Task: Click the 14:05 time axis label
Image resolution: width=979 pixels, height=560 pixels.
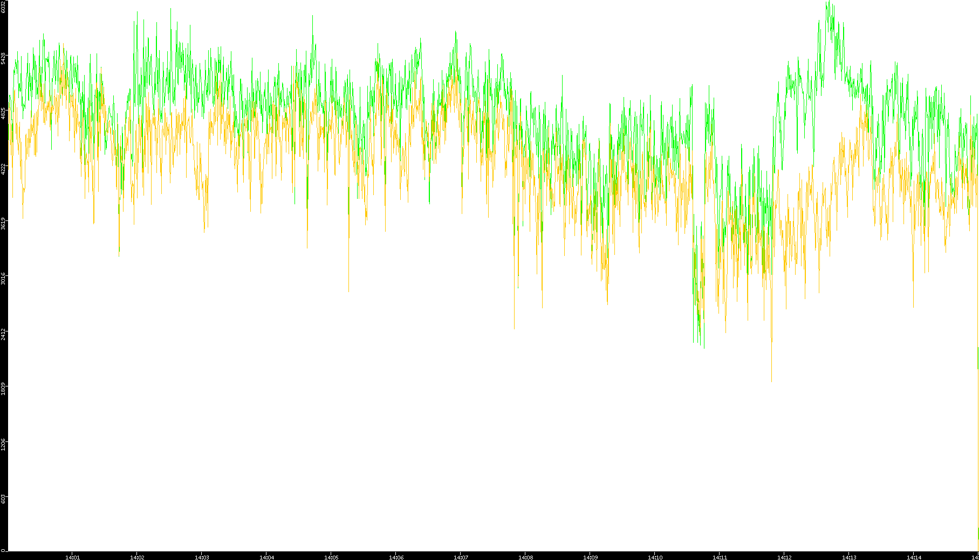Action: coord(331,557)
